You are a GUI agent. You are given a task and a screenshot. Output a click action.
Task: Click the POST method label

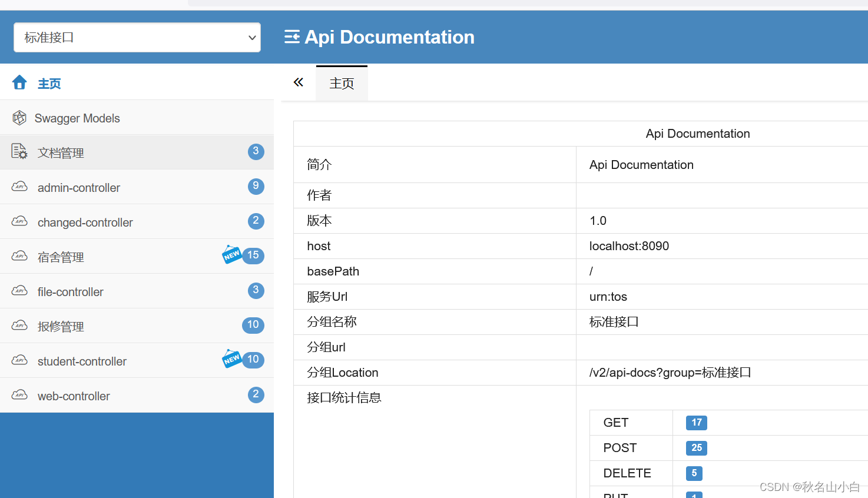[x=620, y=448]
